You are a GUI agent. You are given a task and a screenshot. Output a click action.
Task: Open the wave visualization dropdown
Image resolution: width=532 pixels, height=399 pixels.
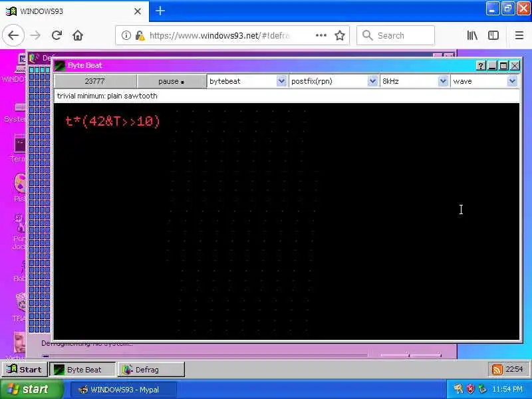click(485, 81)
